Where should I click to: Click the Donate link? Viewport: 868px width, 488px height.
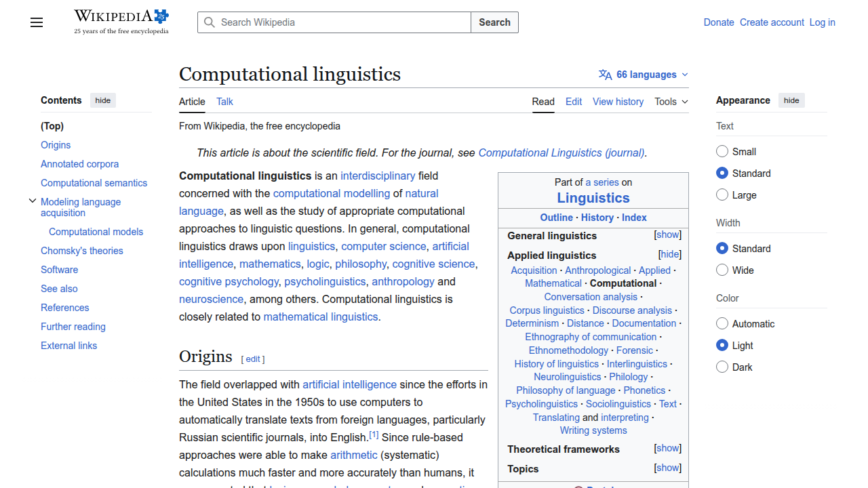719,22
